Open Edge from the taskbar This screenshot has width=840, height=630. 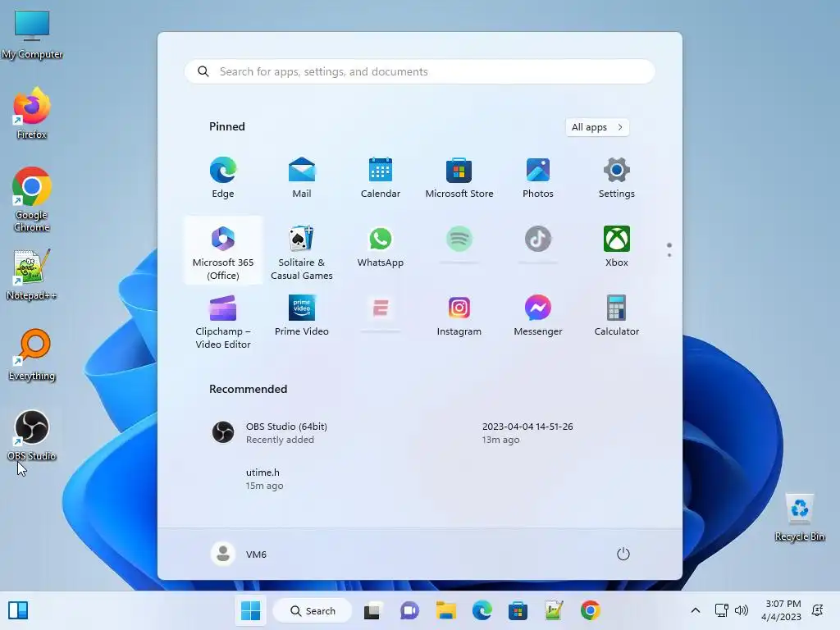[482, 610]
